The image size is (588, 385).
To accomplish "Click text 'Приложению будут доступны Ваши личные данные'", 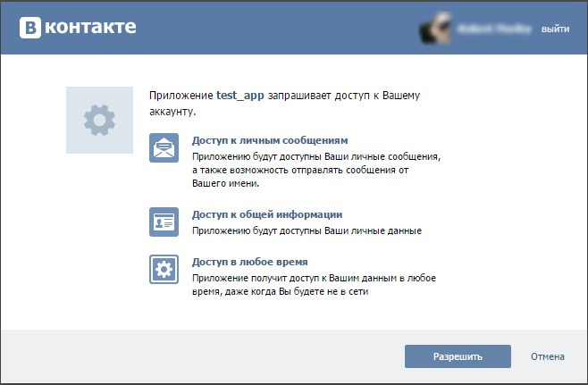I will coord(307,230).
